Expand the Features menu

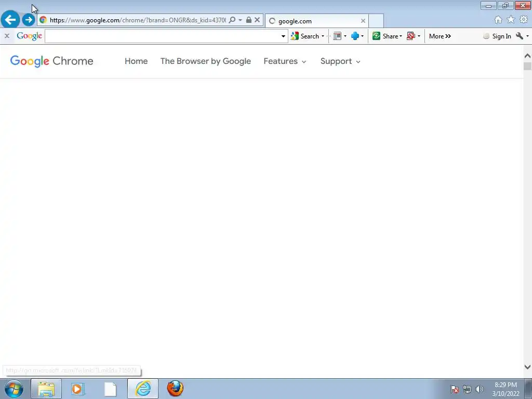(285, 61)
